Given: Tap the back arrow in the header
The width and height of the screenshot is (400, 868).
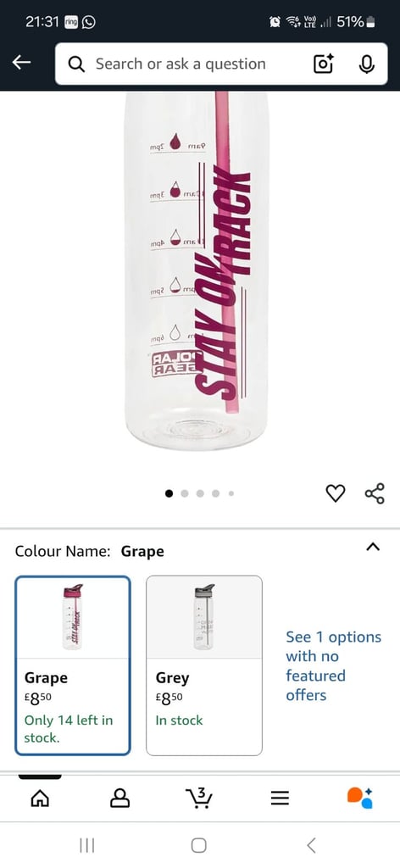Looking at the screenshot, I should point(21,63).
